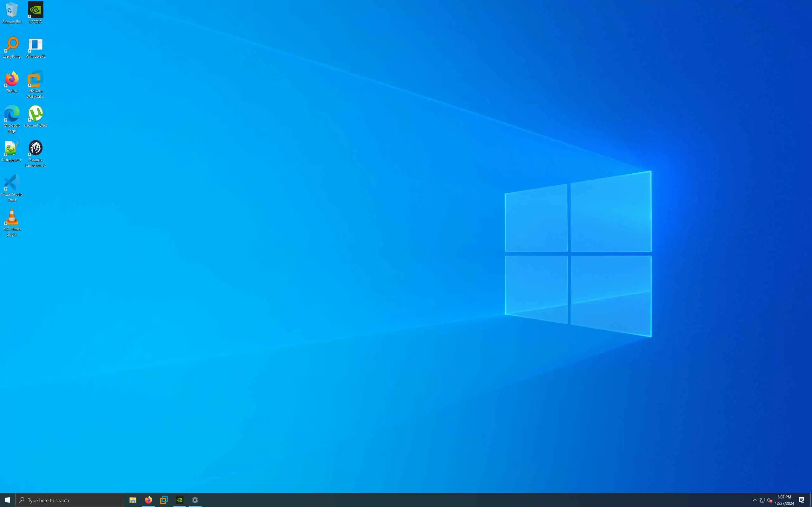This screenshot has height=507, width=812.
Task: Expand the hidden system tray icons
Action: (x=755, y=500)
